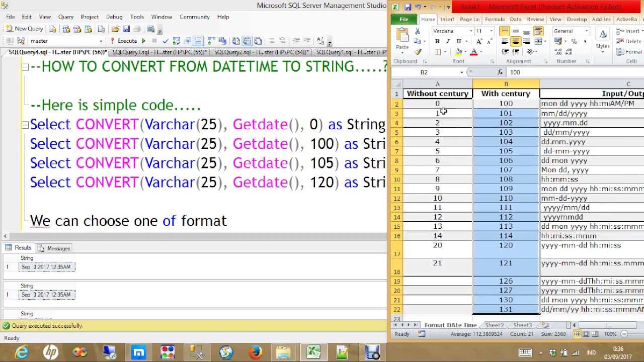Open the SSMS Query menu

point(65,17)
